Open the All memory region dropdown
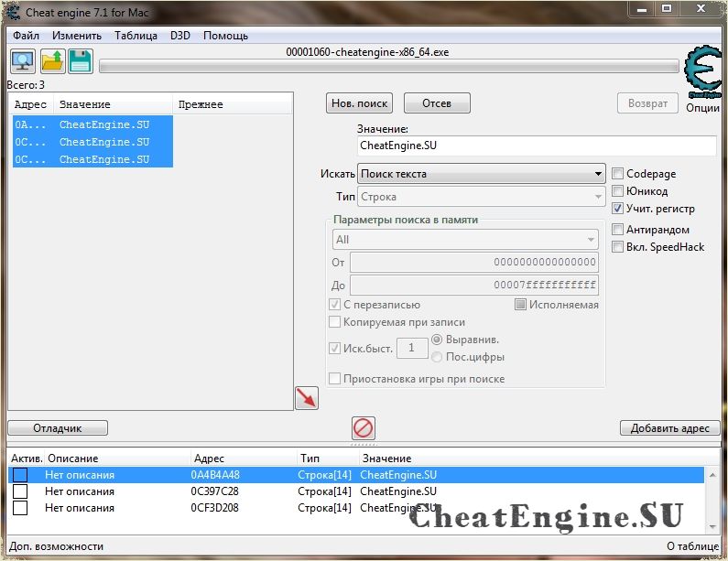 [465, 240]
